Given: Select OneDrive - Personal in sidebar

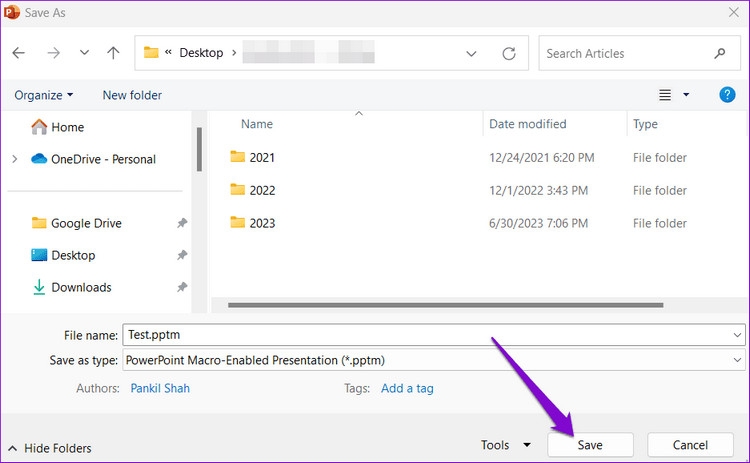Looking at the screenshot, I should coord(103,159).
